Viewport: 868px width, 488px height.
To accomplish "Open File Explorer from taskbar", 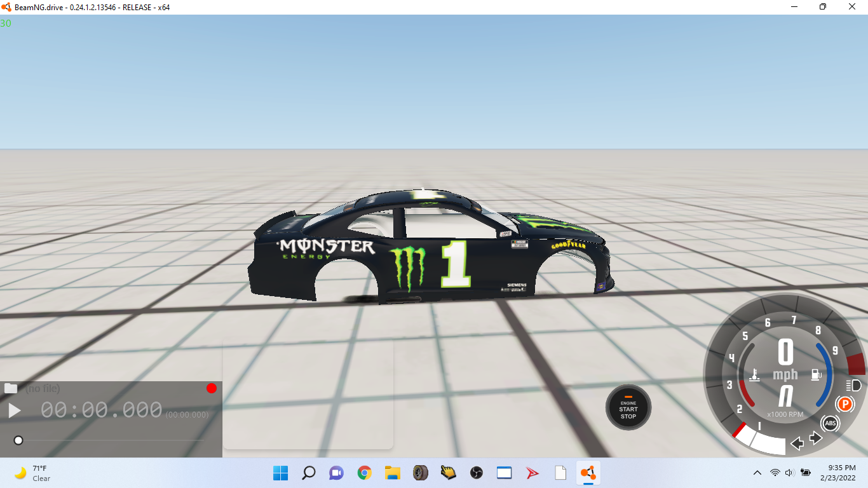I will click(x=392, y=473).
